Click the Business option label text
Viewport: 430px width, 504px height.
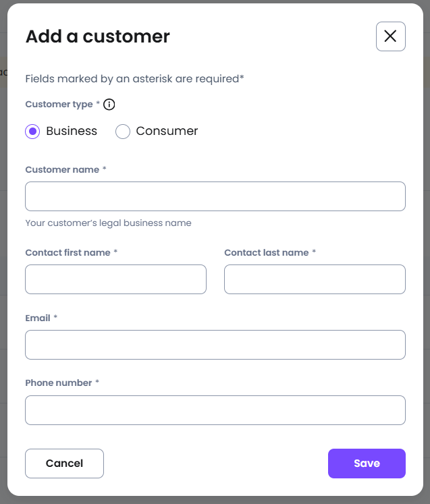click(72, 131)
